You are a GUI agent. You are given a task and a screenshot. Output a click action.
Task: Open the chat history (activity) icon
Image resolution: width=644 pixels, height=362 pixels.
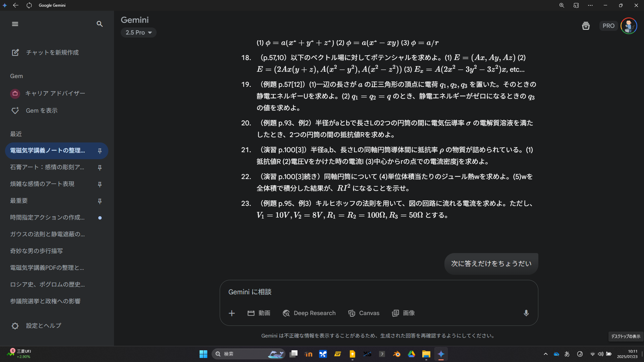[586, 26]
